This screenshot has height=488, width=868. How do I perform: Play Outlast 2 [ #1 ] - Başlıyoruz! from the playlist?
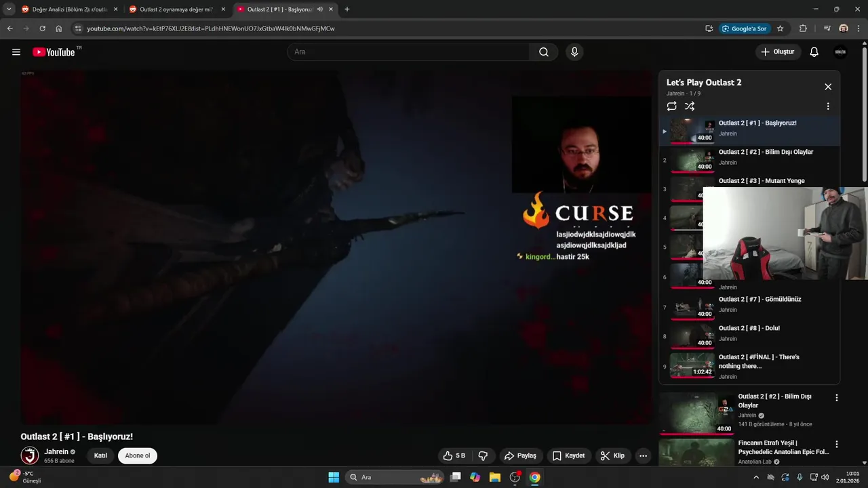(749, 131)
